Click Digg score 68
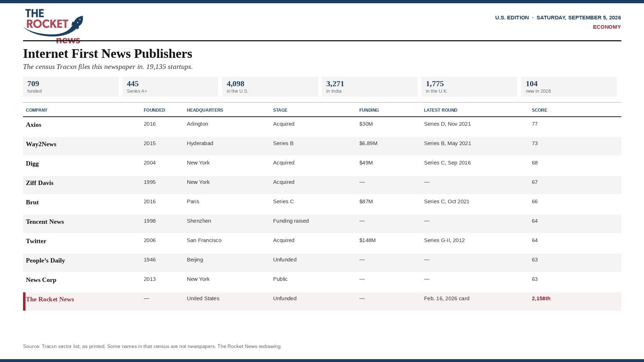Screen dimensions: 644x362 [x=535, y=163]
